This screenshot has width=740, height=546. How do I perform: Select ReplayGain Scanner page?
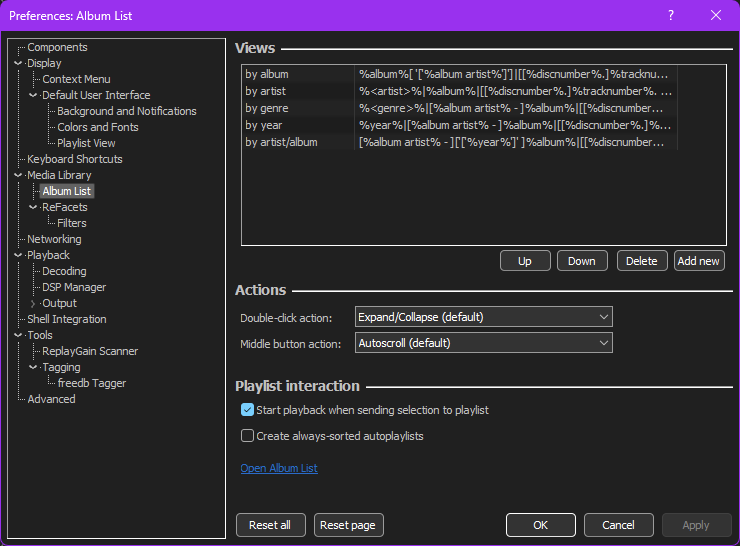pos(90,351)
